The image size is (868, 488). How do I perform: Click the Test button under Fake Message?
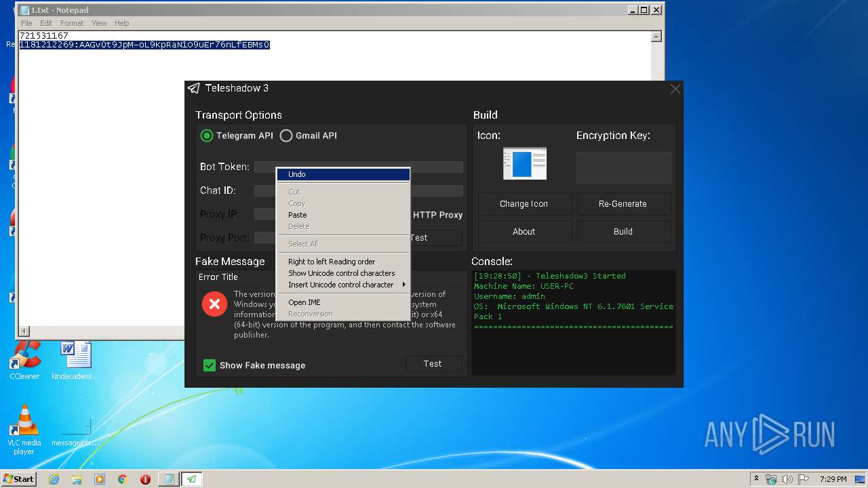click(x=433, y=364)
